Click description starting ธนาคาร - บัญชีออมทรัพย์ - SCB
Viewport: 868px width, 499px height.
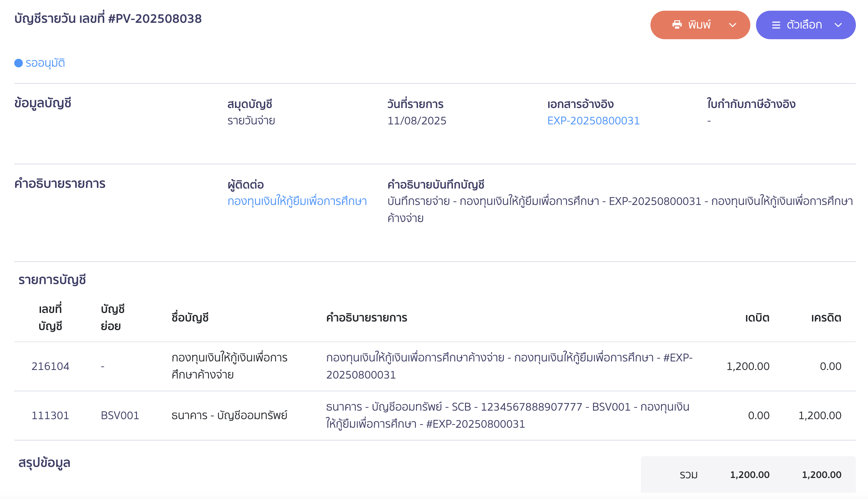tap(508, 415)
